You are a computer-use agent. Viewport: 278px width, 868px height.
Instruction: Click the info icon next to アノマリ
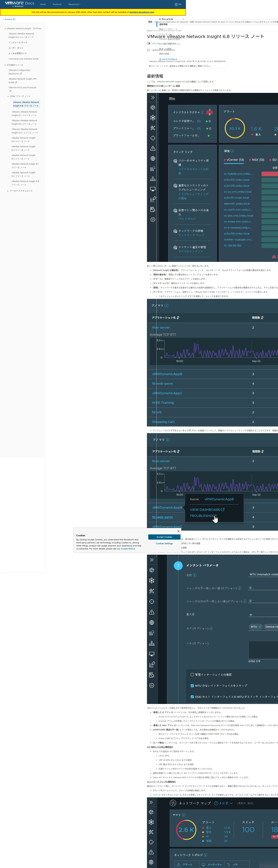pyautogui.click(x=167, y=306)
